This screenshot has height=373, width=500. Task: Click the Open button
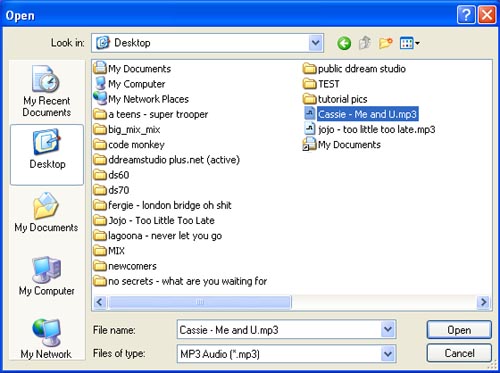tap(459, 330)
